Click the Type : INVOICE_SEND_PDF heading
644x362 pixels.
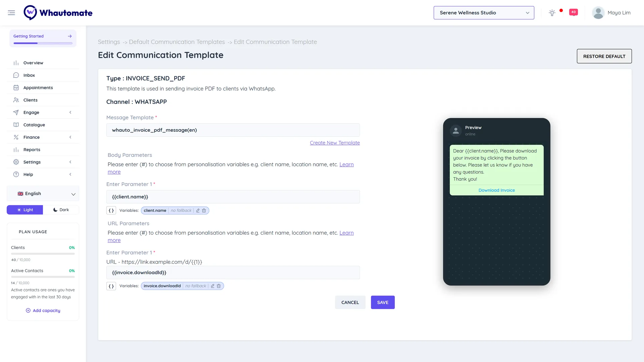(146, 78)
